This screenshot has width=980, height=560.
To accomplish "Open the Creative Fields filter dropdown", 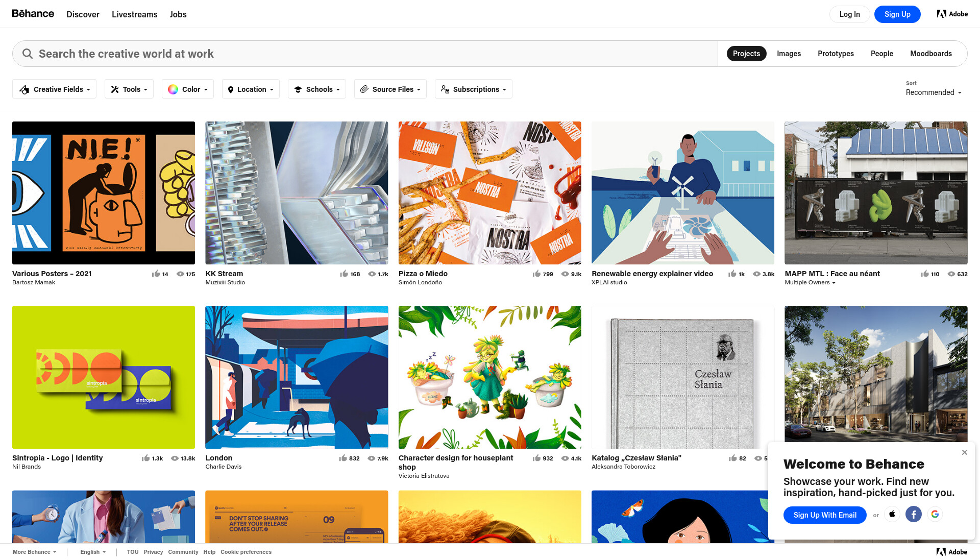I will pos(54,89).
